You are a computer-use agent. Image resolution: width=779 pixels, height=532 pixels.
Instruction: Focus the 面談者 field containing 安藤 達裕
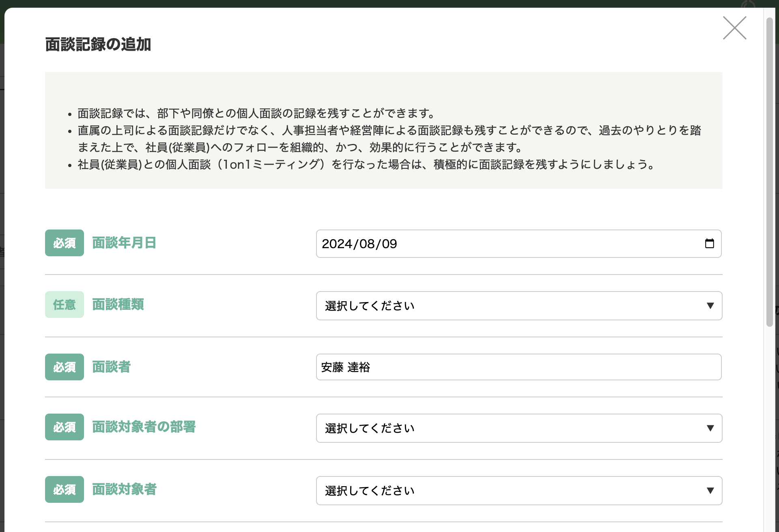click(x=519, y=367)
